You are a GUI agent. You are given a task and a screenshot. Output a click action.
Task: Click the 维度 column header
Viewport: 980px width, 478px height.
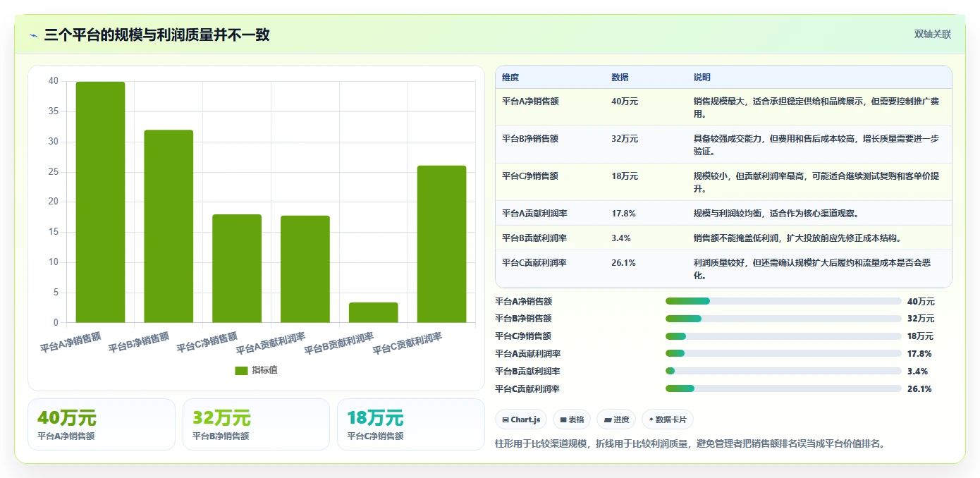click(510, 78)
